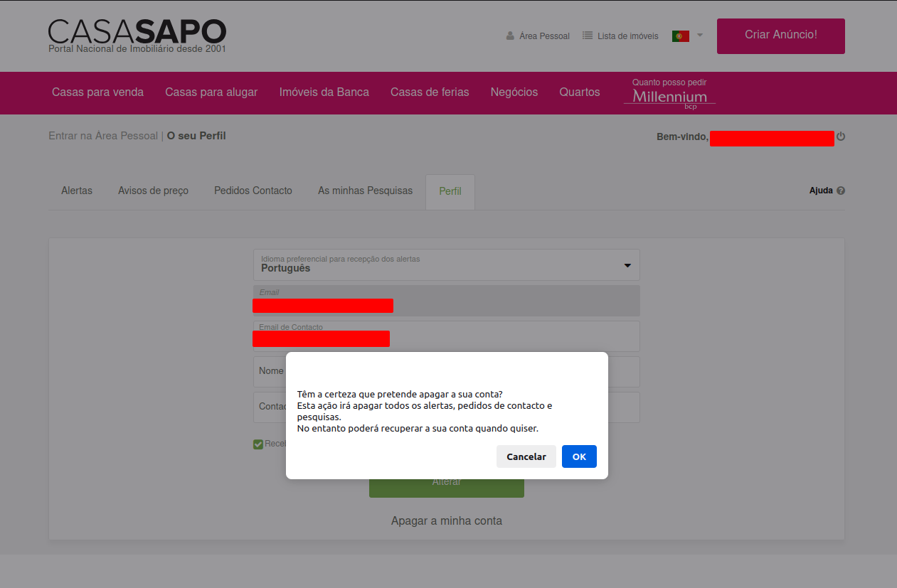897x588 pixels.
Task: Expand the language selector arrow beside flag
Action: click(x=700, y=35)
